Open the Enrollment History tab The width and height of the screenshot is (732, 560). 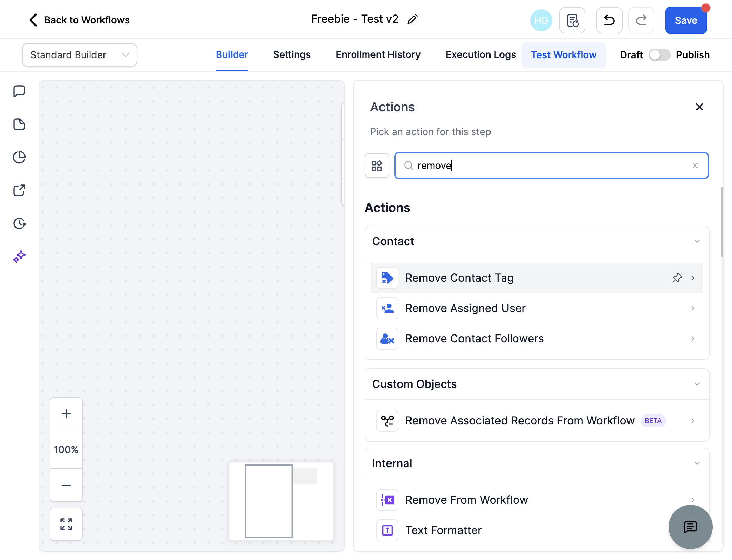click(x=378, y=55)
